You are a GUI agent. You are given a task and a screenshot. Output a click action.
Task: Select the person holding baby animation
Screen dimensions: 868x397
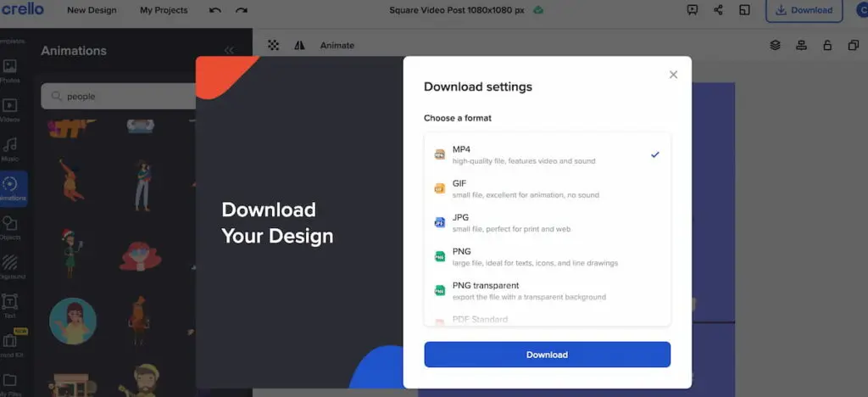[142, 185]
